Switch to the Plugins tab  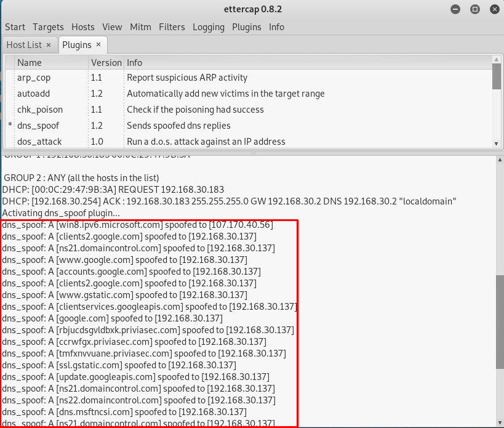pos(77,45)
